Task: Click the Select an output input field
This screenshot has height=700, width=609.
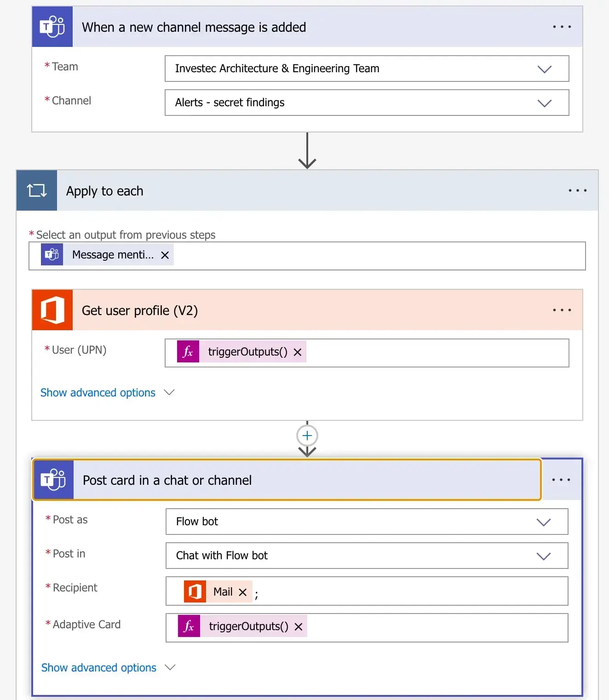Action: pos(307,256)
